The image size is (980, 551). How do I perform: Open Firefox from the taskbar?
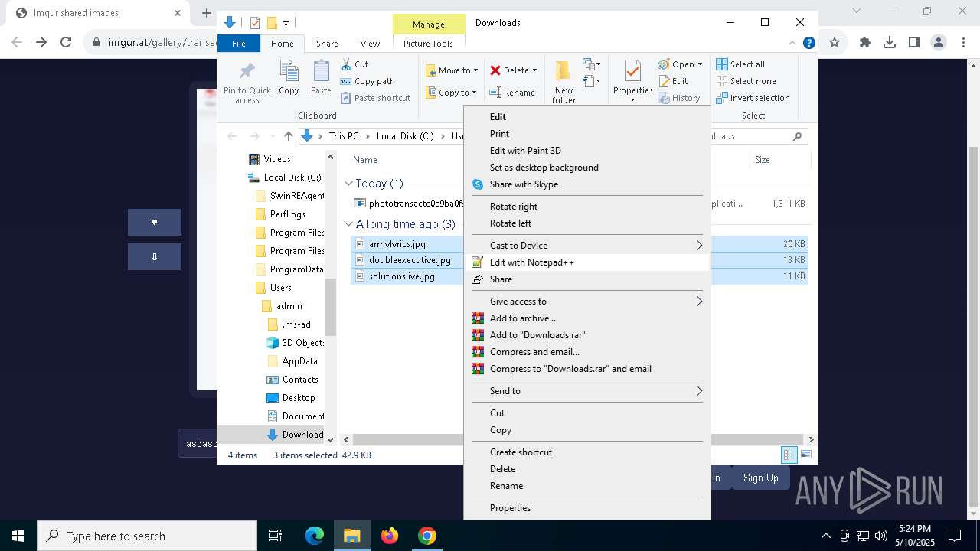coord(390,536)
